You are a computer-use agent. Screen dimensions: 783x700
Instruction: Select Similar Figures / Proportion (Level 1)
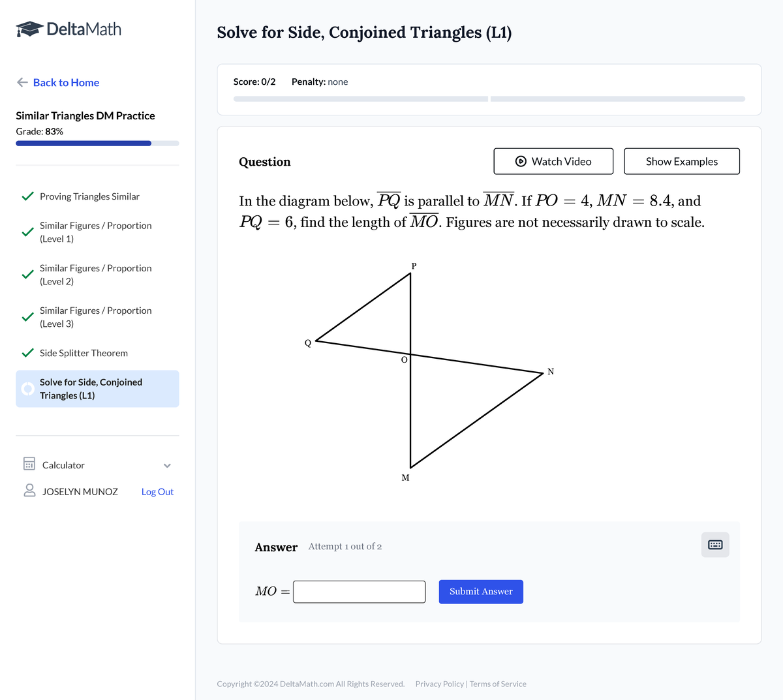(x=95, y=232)
